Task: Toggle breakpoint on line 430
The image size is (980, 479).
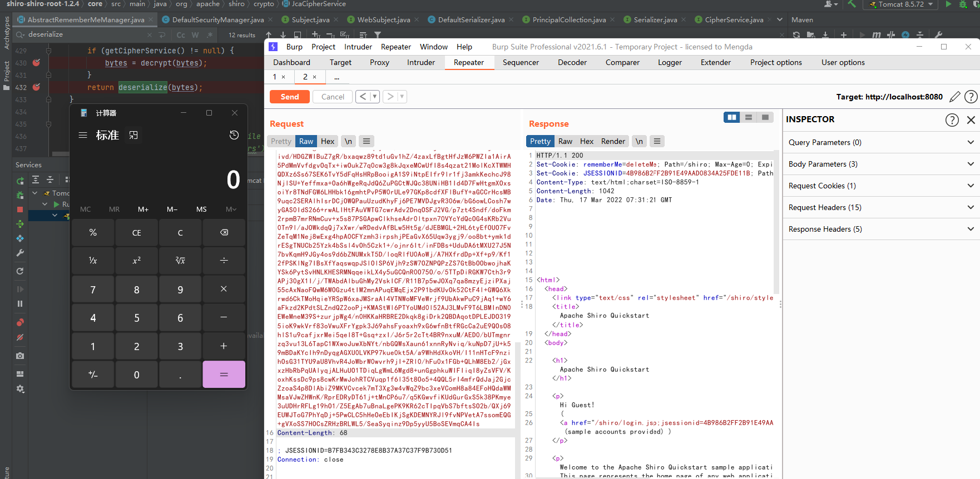Action: pos(36,63)
